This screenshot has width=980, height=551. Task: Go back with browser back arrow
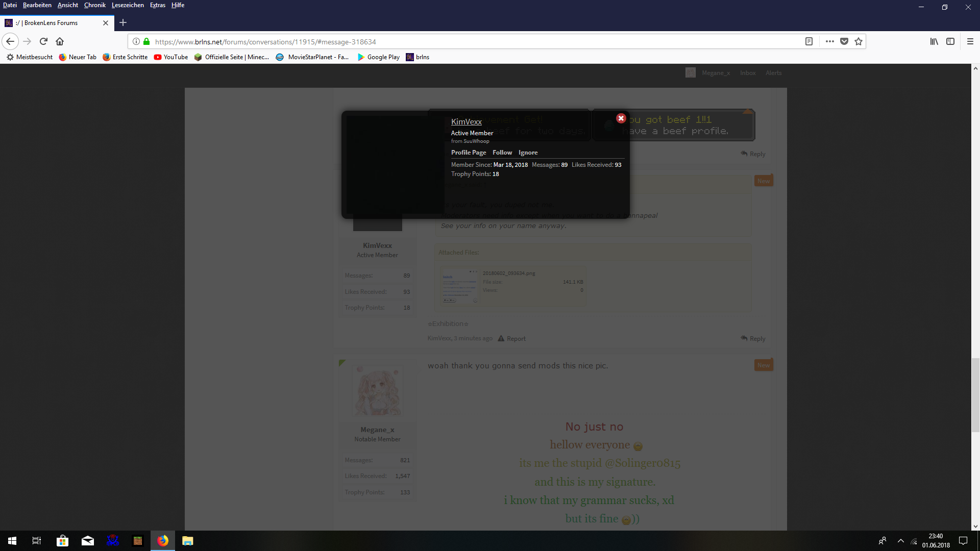(10, 41)
